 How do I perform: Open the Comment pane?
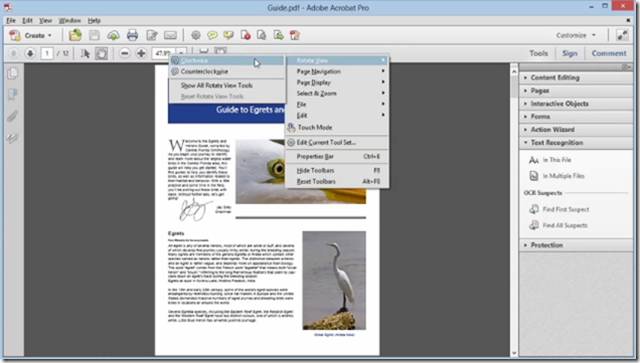pyautogui.click(x=609, y=53)
